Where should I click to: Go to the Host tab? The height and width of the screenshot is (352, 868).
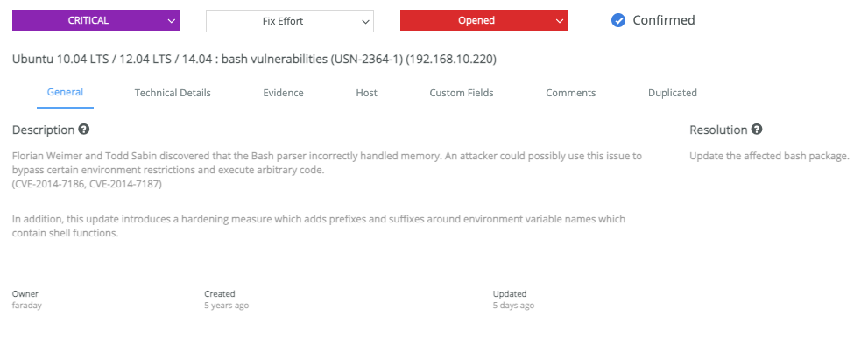tap(366, 93)
